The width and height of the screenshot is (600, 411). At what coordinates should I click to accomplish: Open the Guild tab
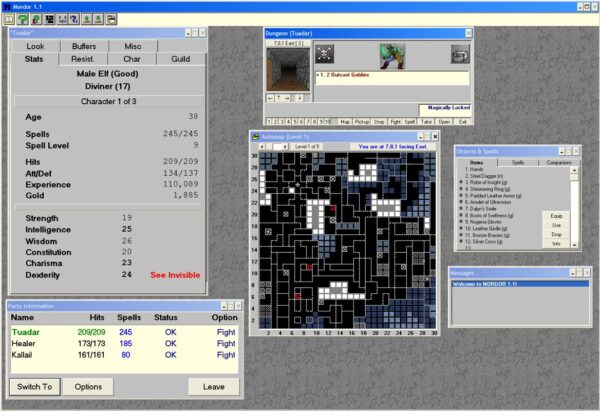(180, 60)
